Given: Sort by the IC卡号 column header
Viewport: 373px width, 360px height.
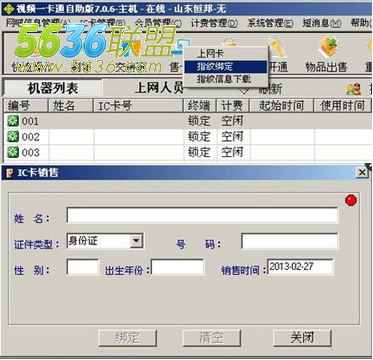Looking at the screenshot, I should [138, 106].
